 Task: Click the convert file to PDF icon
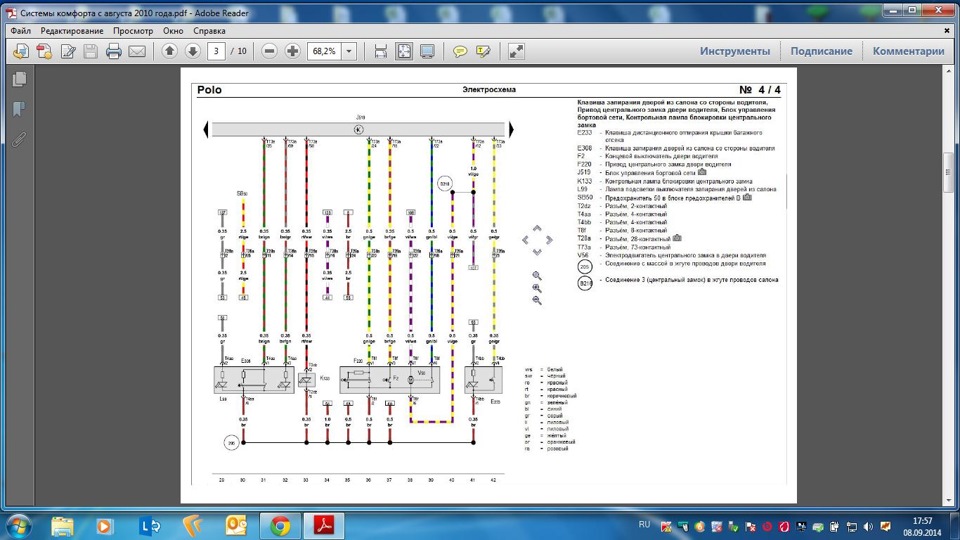44,51
